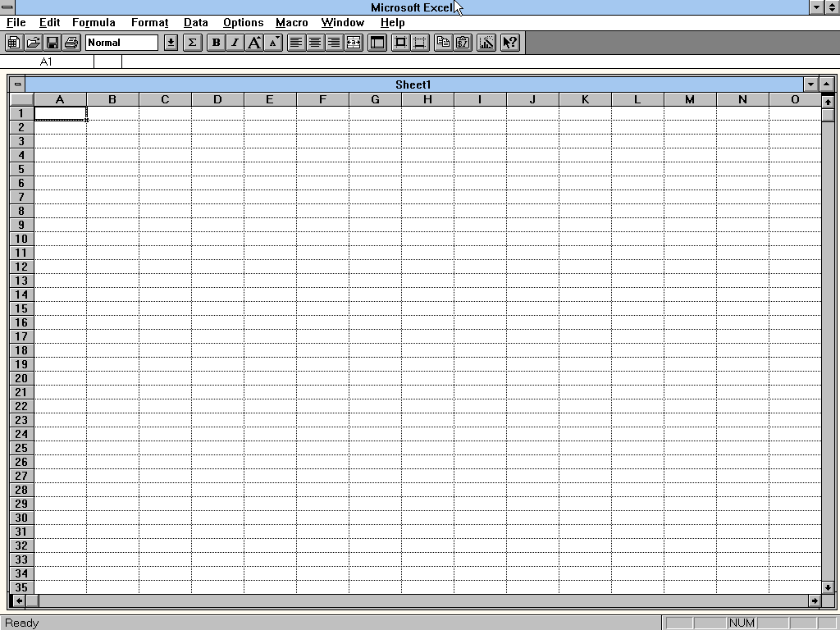Viewport: 840px width, 630px height.
Task: Click the Help pointer question-mark icon
Action: coord(510,43)
